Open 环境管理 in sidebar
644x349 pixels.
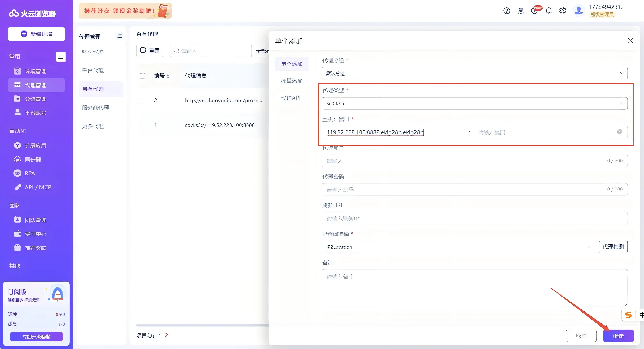pyautogui.click(x=37, y=71)
